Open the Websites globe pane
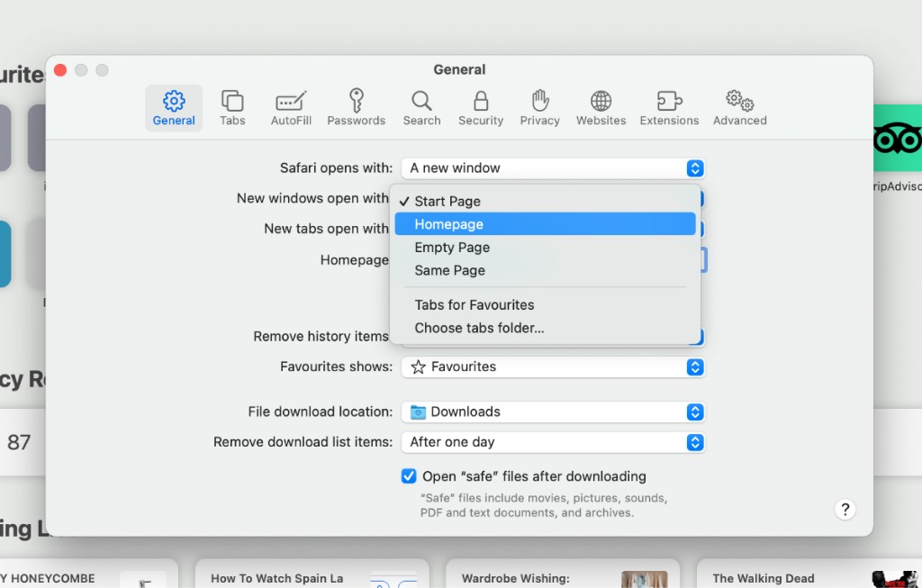922x588 pixels. [x=601, y=108]
